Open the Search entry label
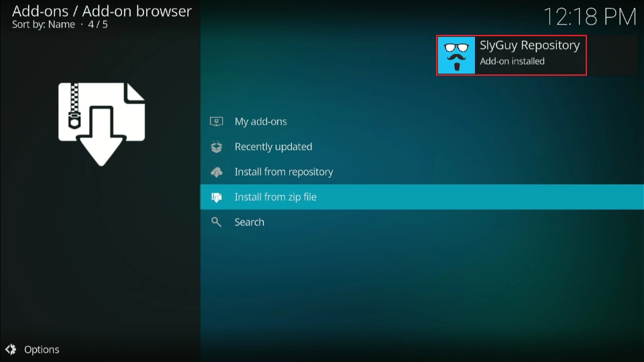Viewport: 644px width, 362px height. [249, 222]
